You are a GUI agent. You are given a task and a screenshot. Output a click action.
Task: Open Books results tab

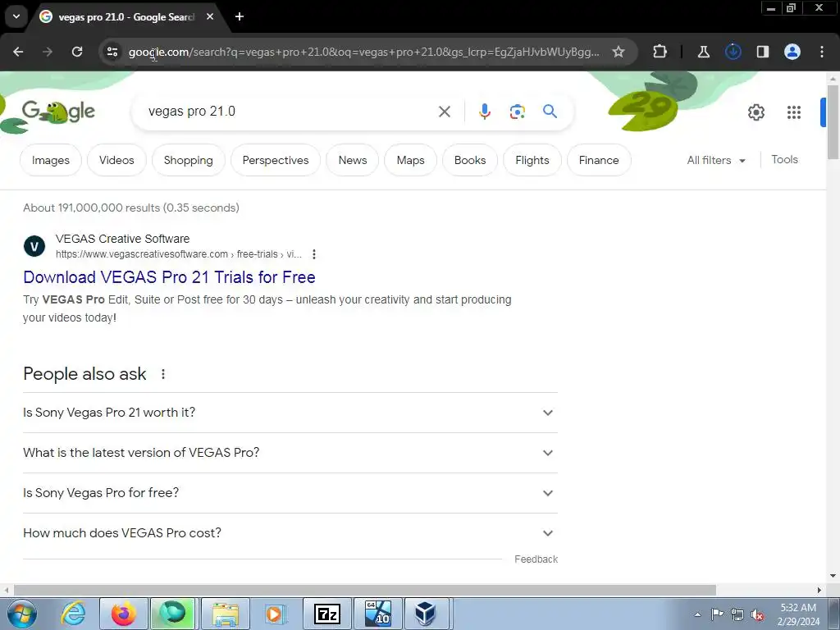point(470,160)
